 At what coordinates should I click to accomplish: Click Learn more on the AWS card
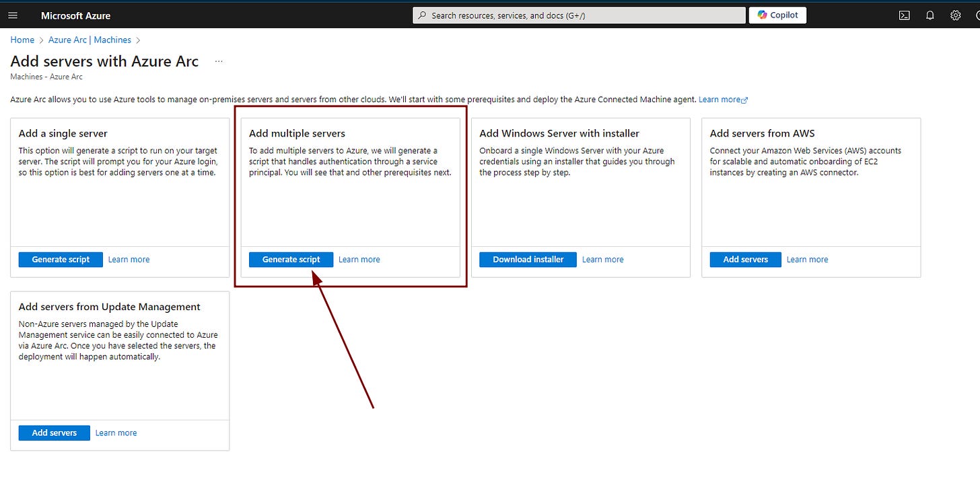coord(807,259)
